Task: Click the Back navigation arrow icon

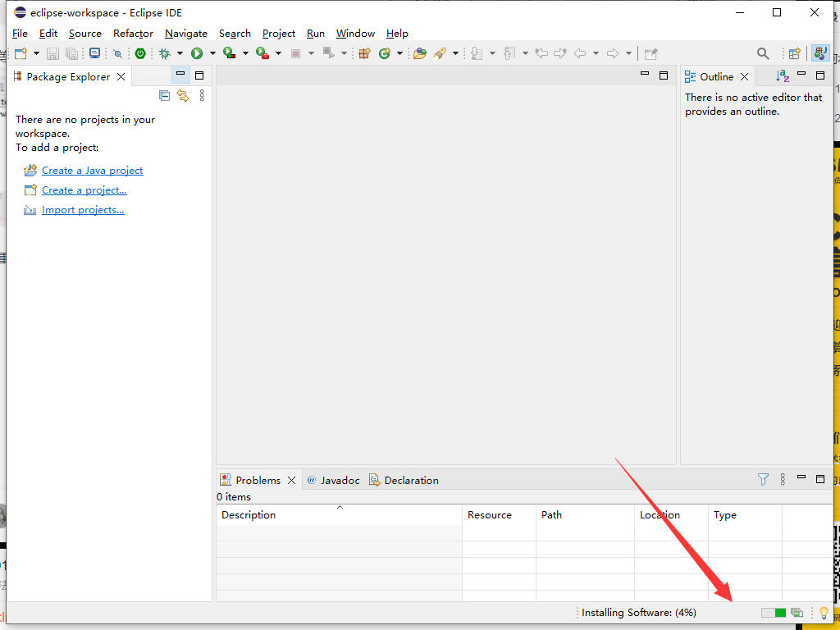Action: 580,53
